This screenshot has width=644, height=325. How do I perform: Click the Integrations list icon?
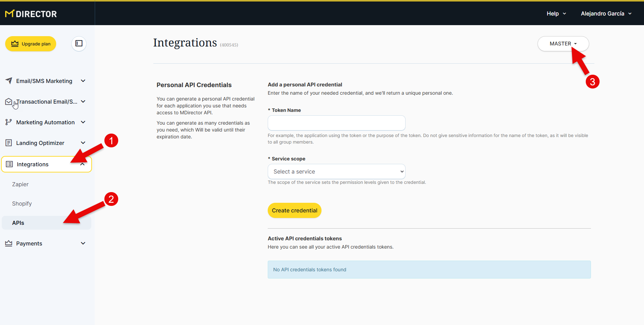(x=9, y=164)
